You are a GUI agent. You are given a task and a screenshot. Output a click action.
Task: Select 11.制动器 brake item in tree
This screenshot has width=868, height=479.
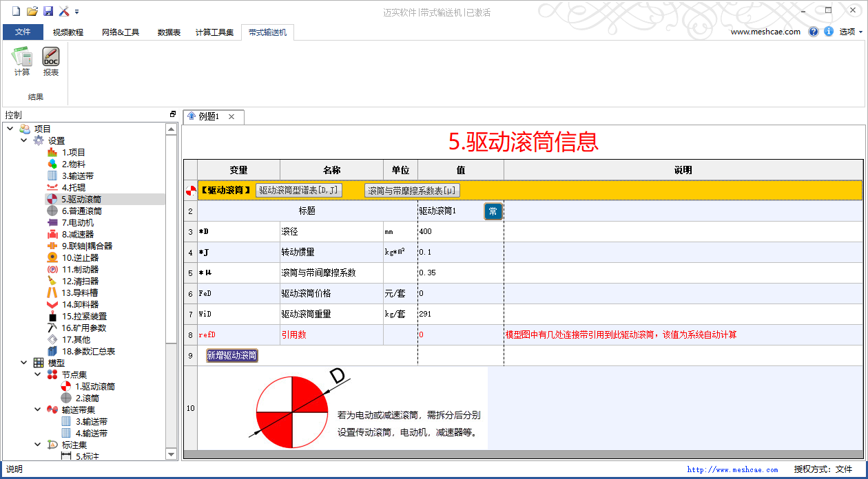80,269
